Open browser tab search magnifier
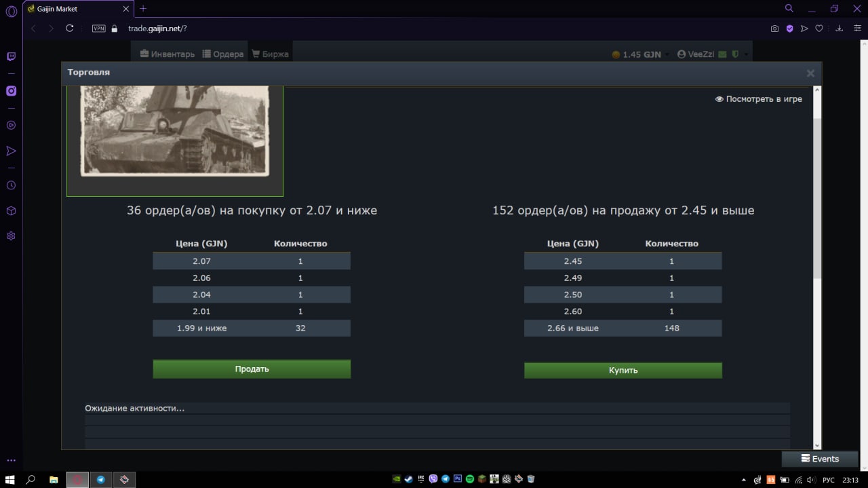 coord(789,8)
